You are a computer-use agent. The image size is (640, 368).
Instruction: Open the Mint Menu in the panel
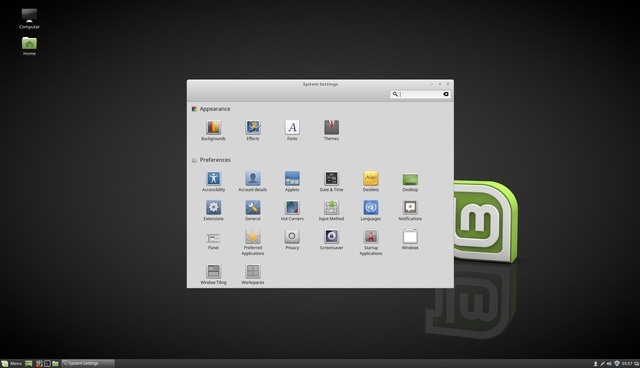pos(11,364)
